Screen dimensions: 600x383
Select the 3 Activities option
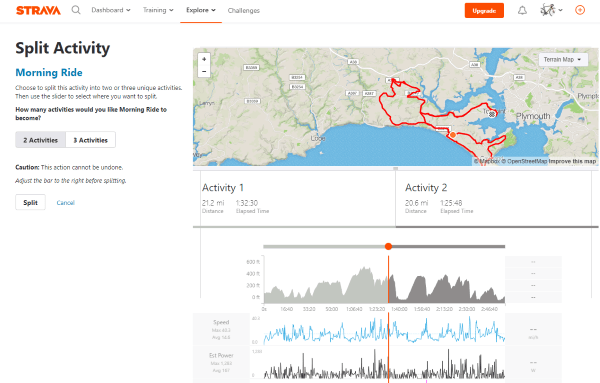(91, 140)
